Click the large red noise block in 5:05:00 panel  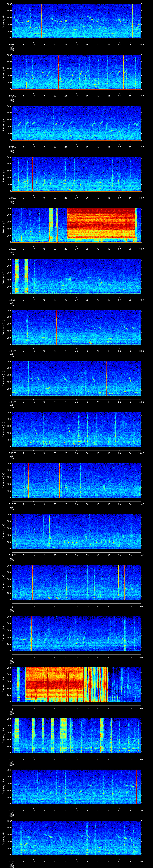tap(101, 223)
